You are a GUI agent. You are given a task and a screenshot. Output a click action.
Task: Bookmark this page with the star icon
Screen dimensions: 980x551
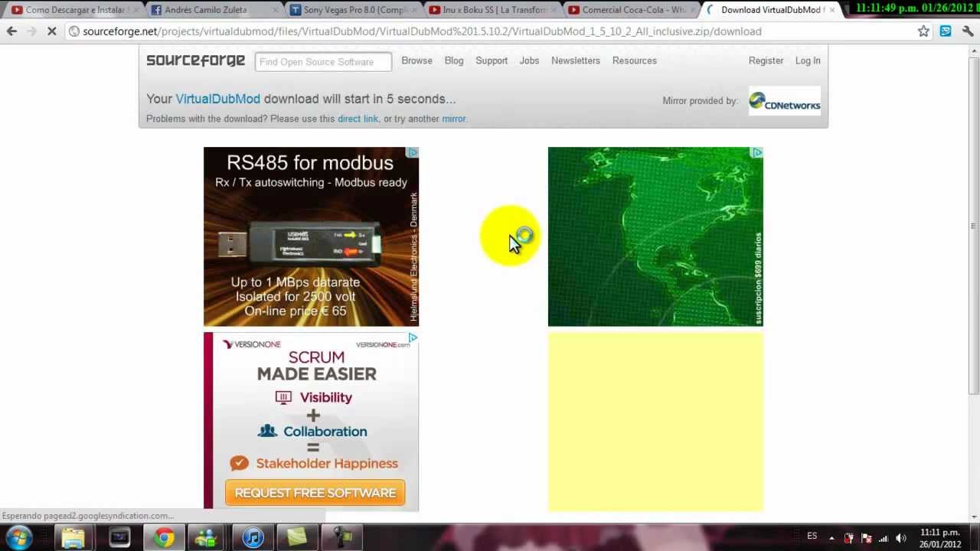click(923, 31)
